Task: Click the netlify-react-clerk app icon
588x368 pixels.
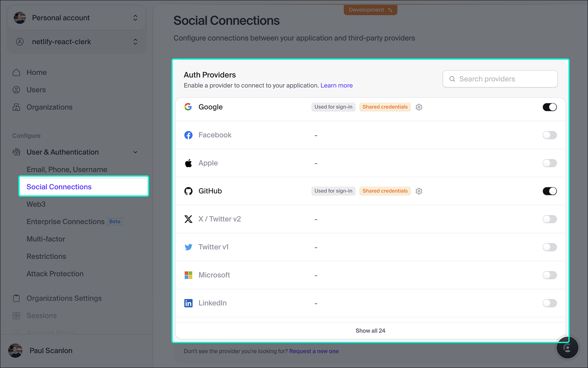Action: point(20,42)
